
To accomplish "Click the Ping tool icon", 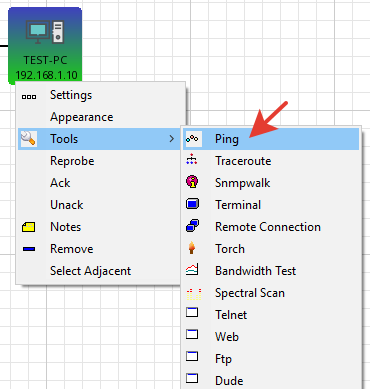I will pos(192,139).
